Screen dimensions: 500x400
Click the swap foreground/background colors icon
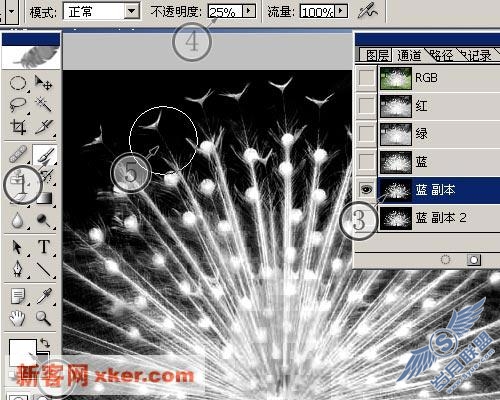click(x=45, y=343)
